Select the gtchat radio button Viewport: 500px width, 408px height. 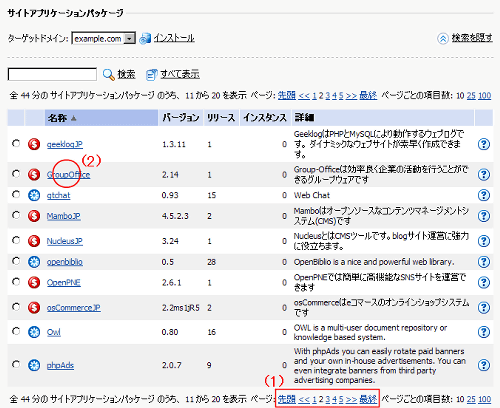coord(16,195)
